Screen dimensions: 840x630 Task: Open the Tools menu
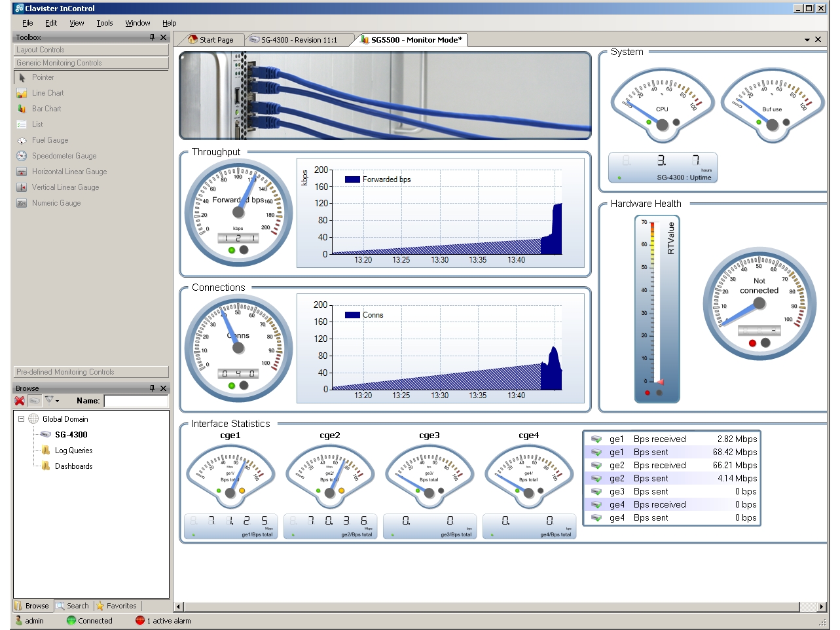(104, 23)
